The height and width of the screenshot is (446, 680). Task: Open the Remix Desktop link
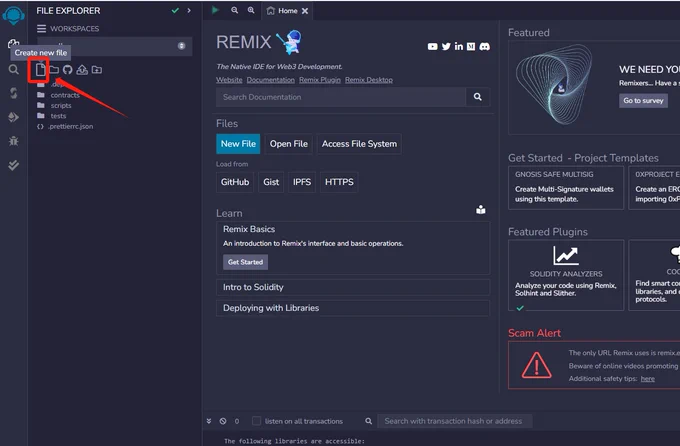pos(369,80)
